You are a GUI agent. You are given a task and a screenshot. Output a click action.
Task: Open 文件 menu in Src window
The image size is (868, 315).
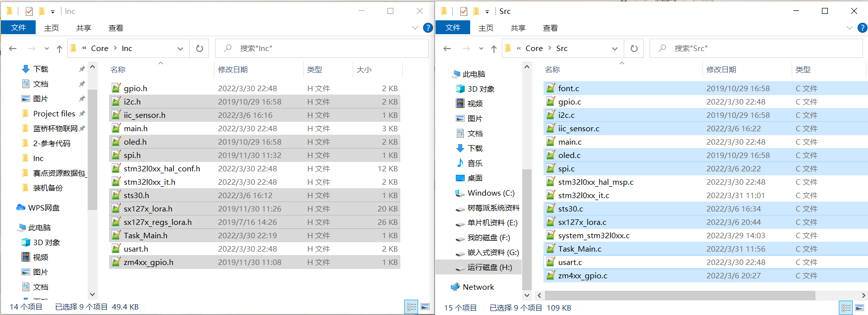pos(453,28)
